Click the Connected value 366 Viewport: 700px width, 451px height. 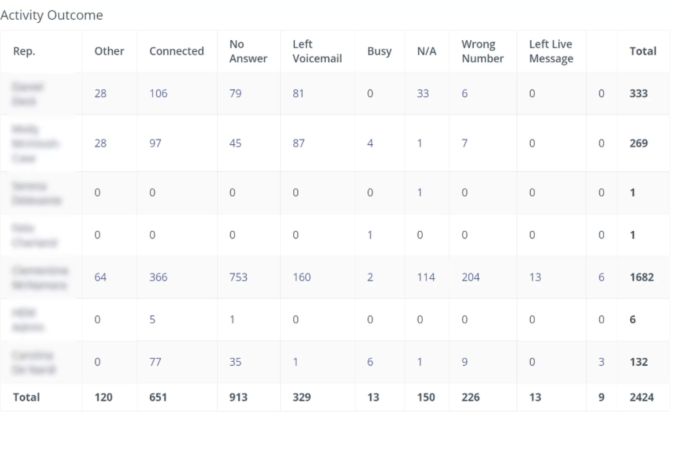click(x=158, y=277)
